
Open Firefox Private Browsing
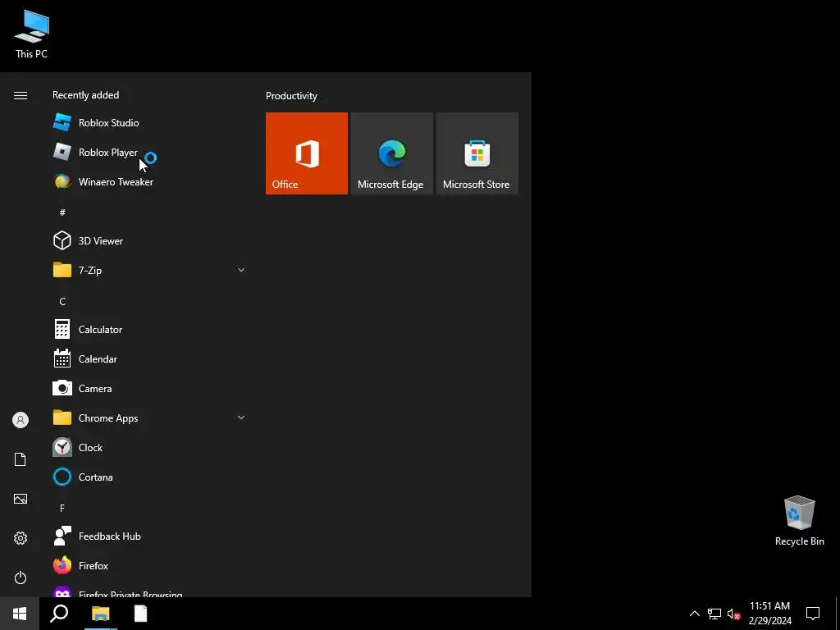tap(149, 591)
